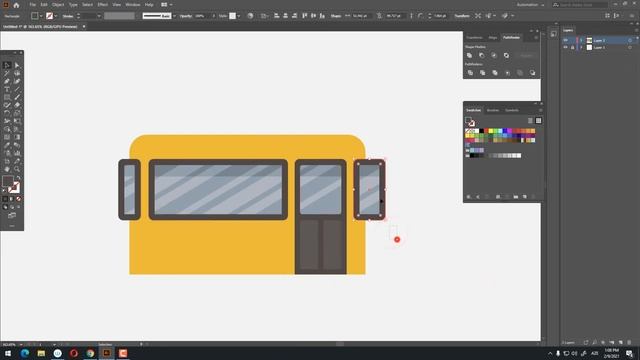Switch to the Align tab in Pathfinder panel

[493, 38]
